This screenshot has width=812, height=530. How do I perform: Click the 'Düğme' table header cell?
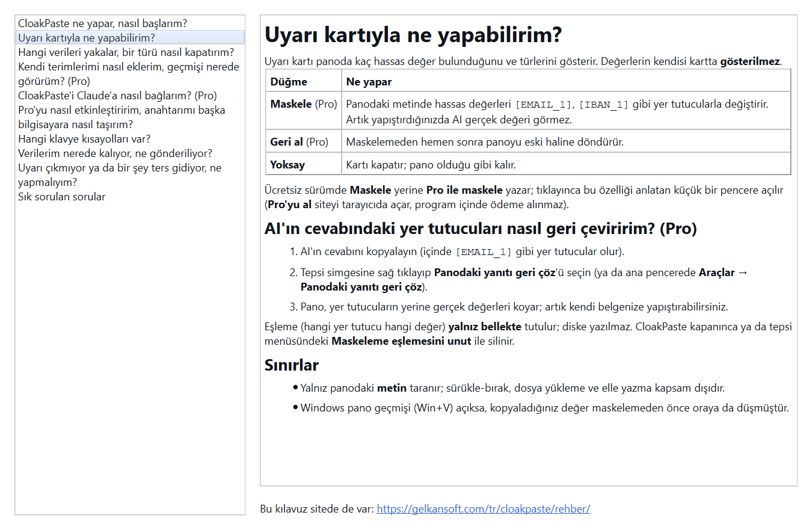tap(303, 82)
